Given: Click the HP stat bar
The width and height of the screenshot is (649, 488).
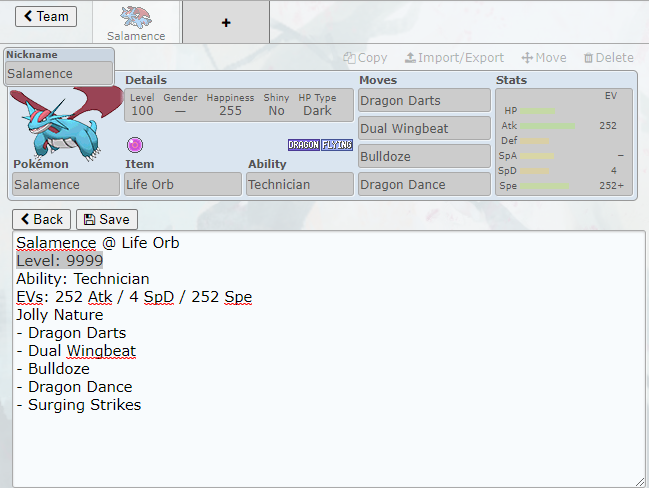Looking at the screenshot, I should tap(537, 111).
